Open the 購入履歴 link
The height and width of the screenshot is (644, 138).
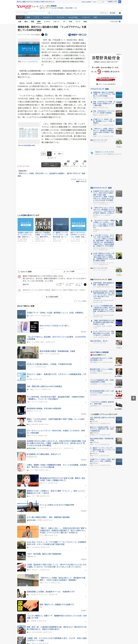[x=112, y=13]
